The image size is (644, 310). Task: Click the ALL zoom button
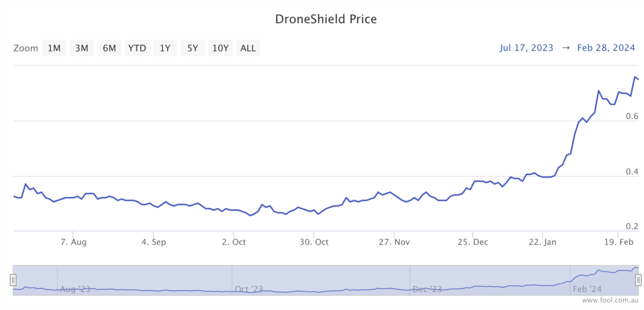(248, 48)
